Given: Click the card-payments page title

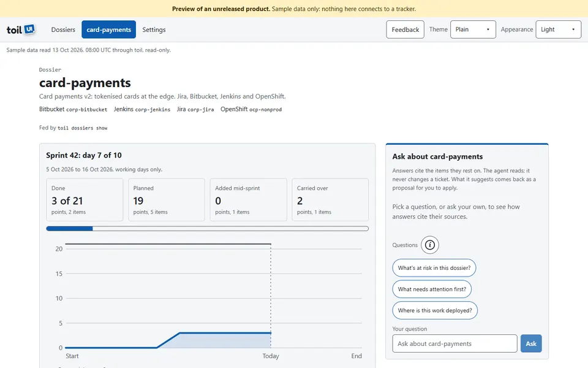Looking at the screenshot, I should click(x=85, y=83).
